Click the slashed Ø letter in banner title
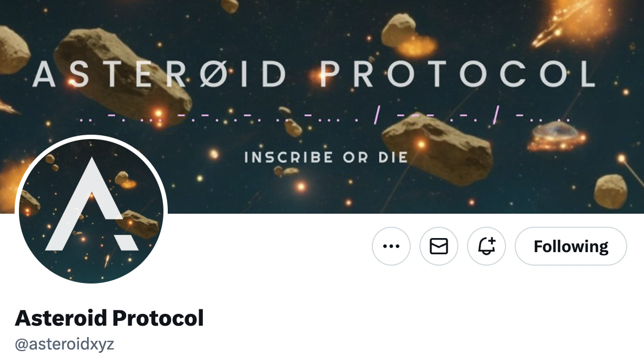The image size is (644, 356). tap(214, 74)
